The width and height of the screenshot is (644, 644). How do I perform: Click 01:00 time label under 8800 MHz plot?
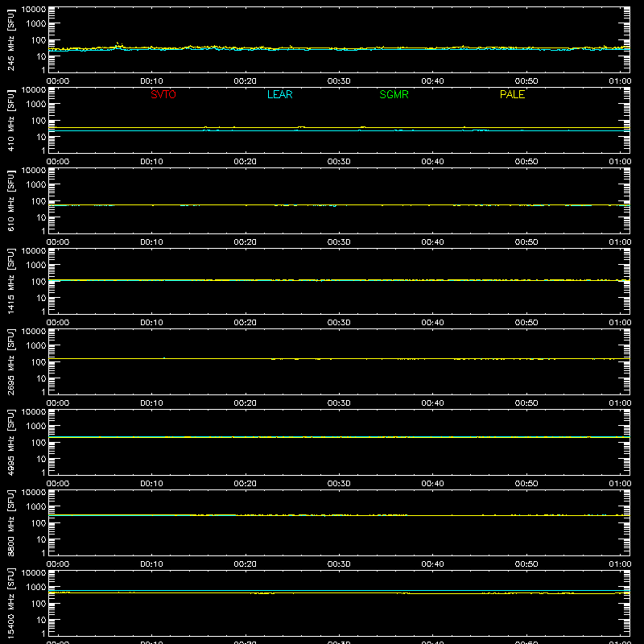click(x=620, y=564)
